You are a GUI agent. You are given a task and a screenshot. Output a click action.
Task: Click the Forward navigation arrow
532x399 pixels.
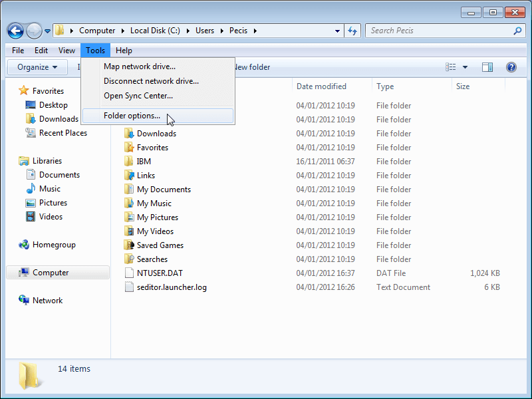click(34, 31)
